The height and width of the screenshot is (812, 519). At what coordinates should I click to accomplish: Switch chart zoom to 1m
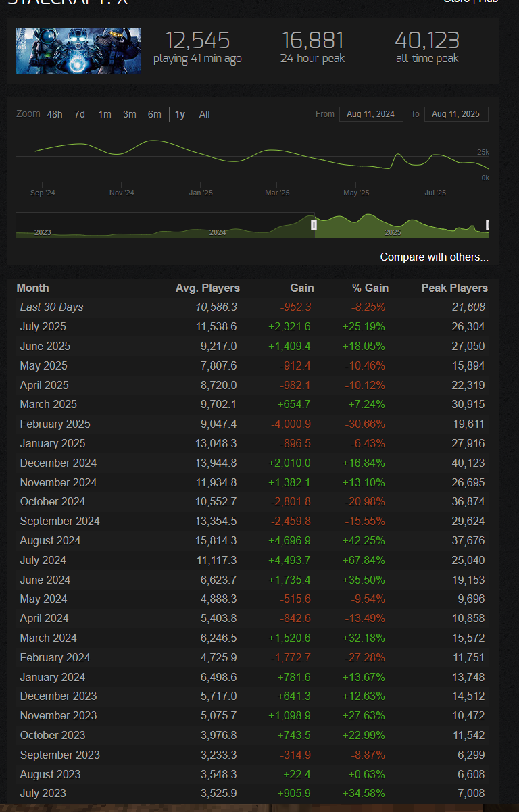[x=105, y=114]
